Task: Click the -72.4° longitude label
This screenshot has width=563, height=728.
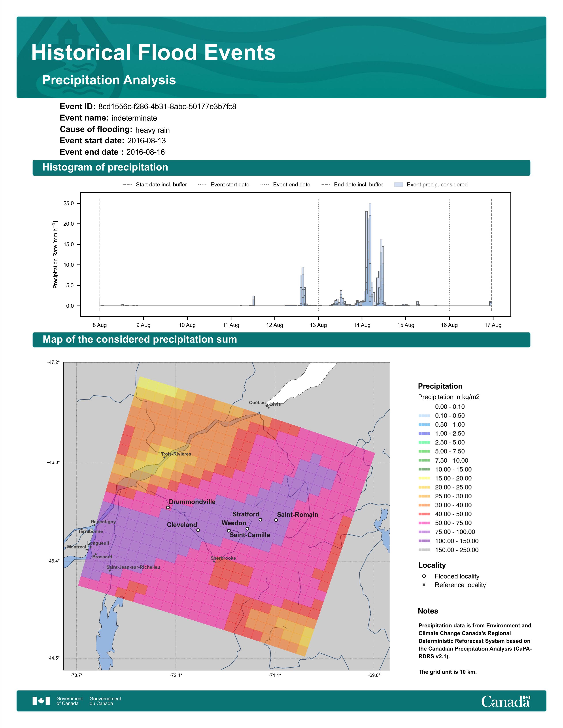Action: 176,675
